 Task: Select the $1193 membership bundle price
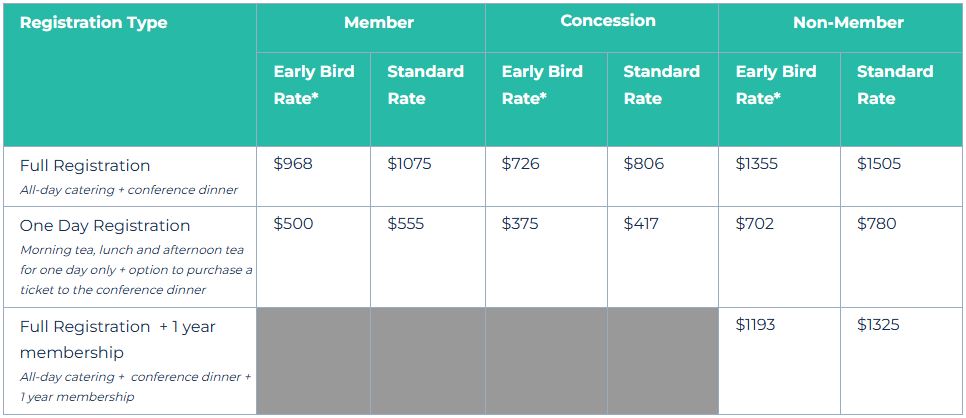pos(755,325)
